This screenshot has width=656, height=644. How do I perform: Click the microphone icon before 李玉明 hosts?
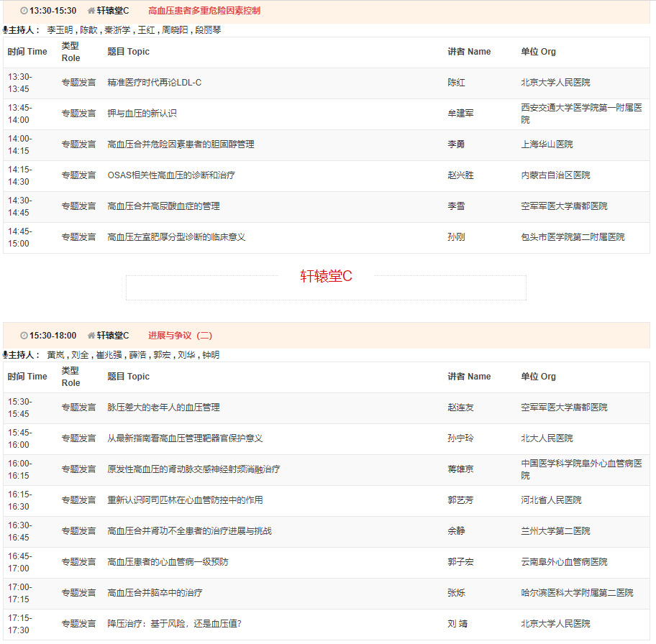coord(6,30)
